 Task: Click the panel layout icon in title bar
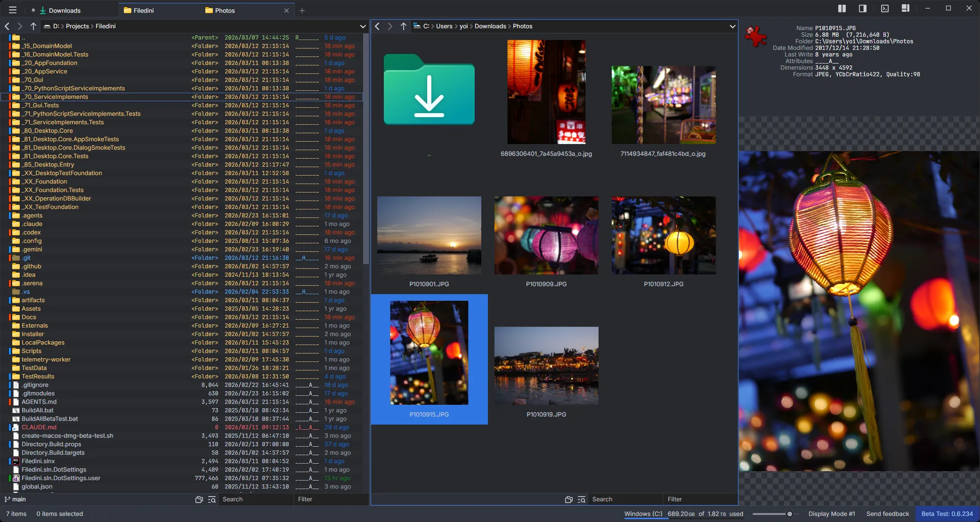(905, 8)
